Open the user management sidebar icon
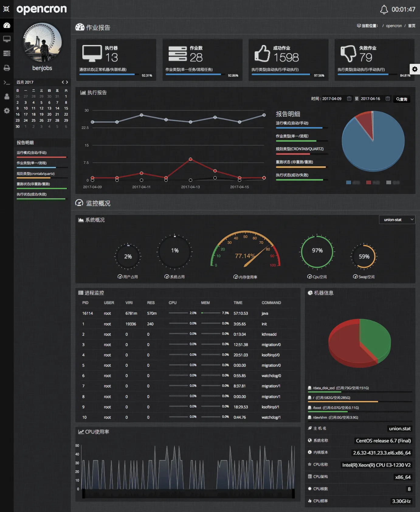 point(7,96)
